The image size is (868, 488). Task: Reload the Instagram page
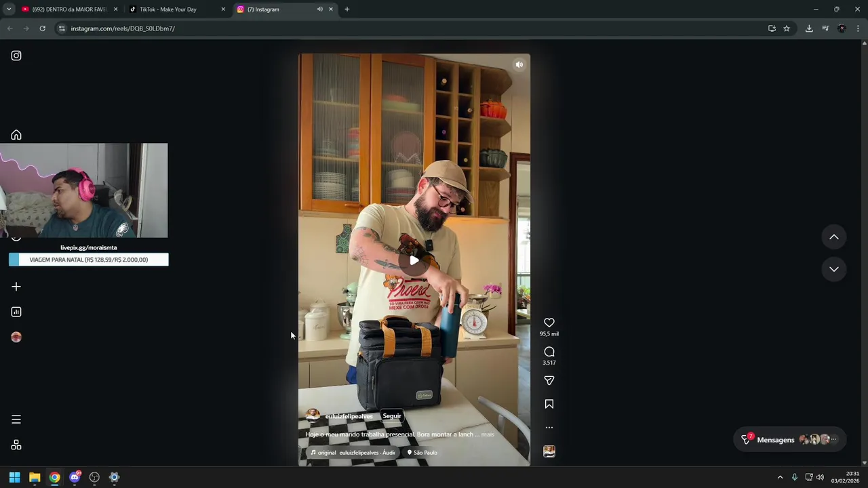tap(42, 28)
